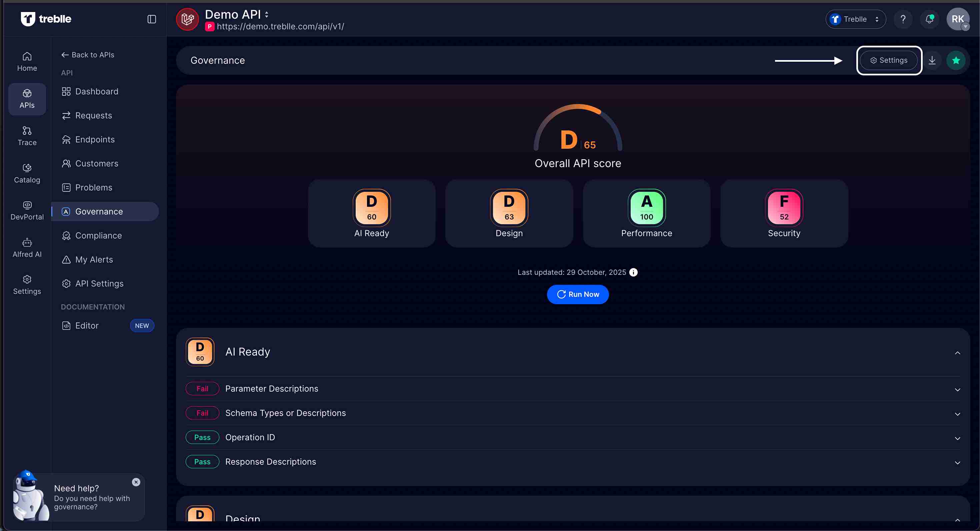Viewport: 980px width, 531px height.
Task: Open the Treblle workspace dropdown
Action: [x=855, y=19]
